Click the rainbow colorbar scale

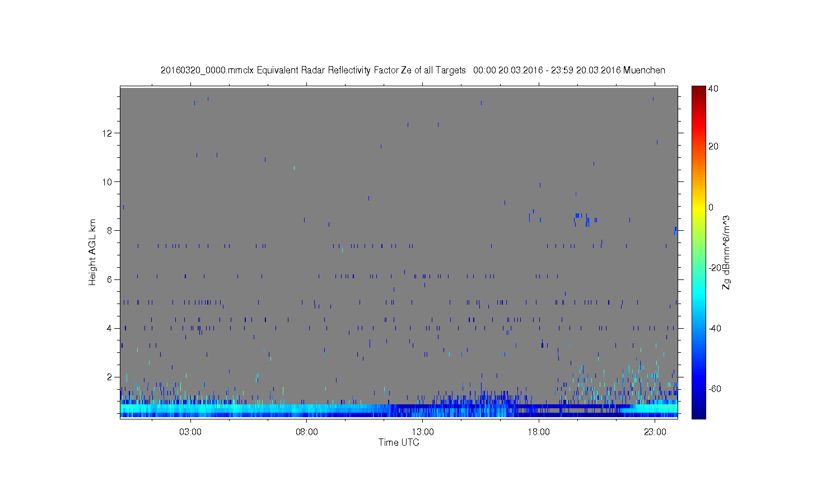pyautogui.click(x=698, y=252)
